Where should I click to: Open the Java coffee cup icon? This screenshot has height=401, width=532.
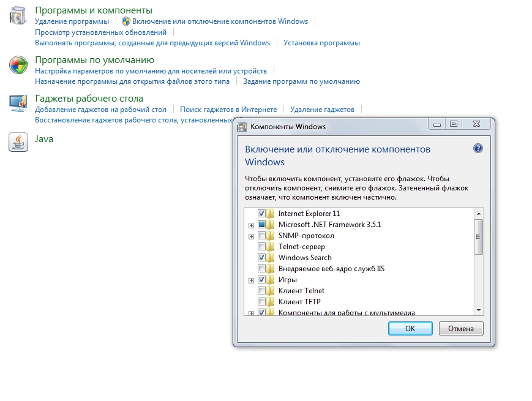click(18, 142)
